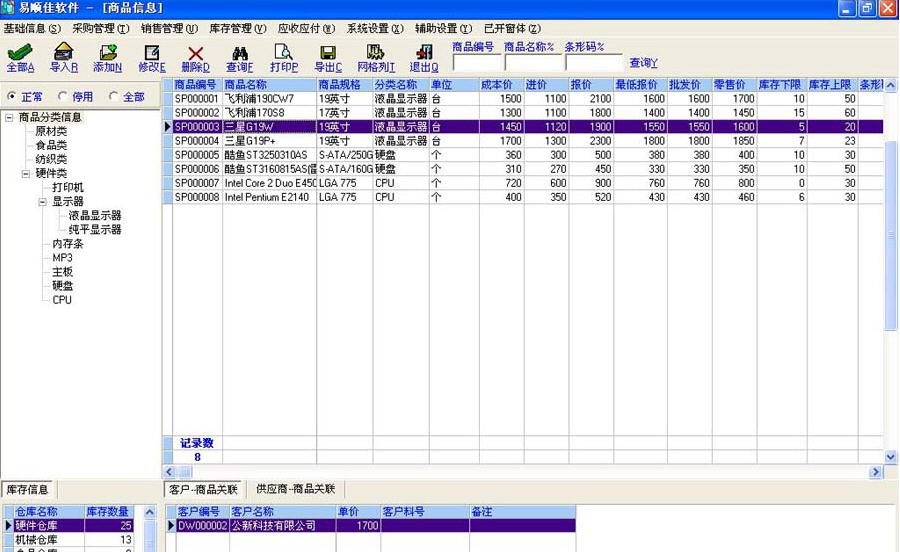900x552 pixels.
Task: Click the grid vertical scrollbar down arrow
Action: 890,457
